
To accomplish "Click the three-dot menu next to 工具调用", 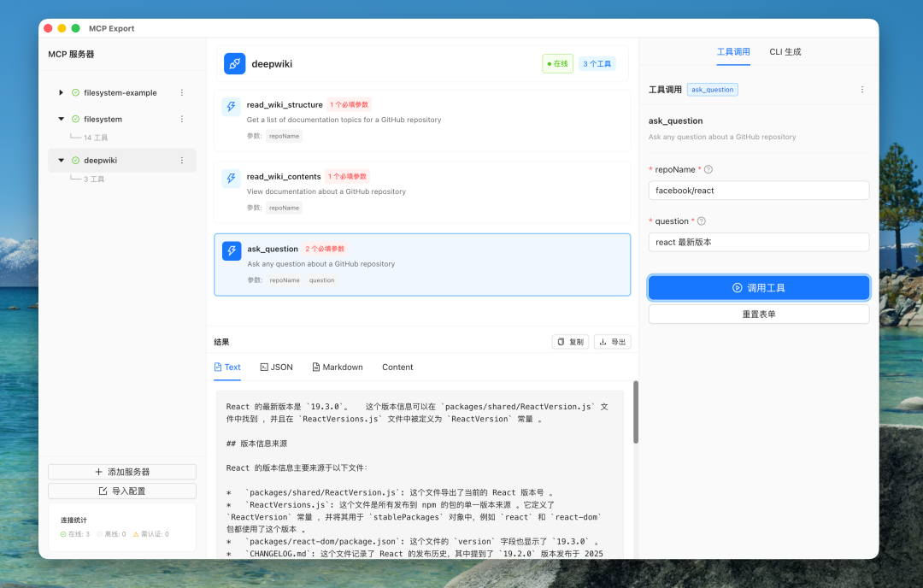I will [x=862, y=89].
